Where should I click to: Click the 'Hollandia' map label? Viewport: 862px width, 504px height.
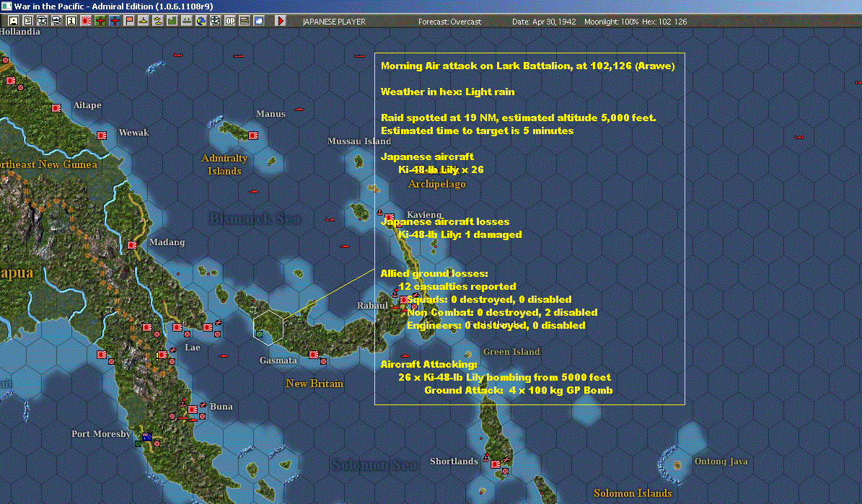tap(19, 32)
